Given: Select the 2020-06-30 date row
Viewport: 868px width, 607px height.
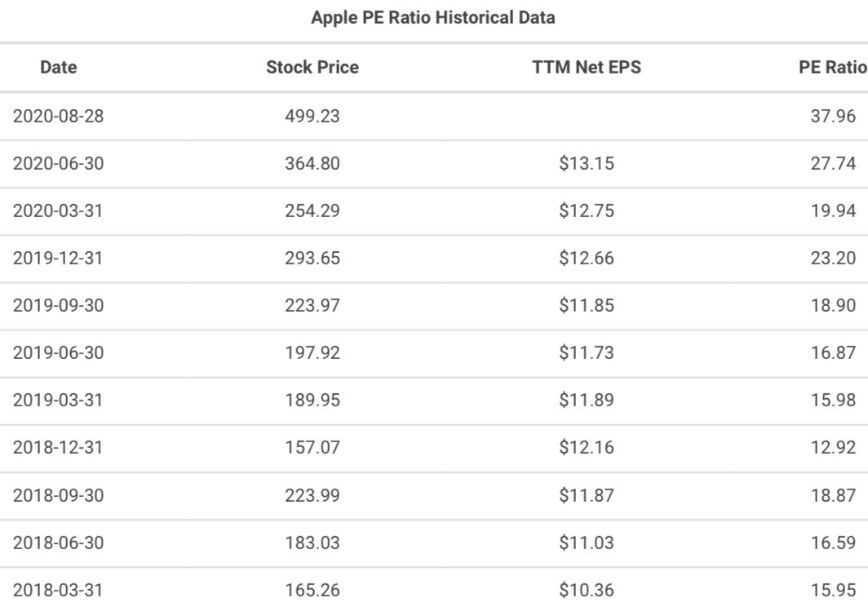Looking at the screenshot, I should click(x=434, y=164).
